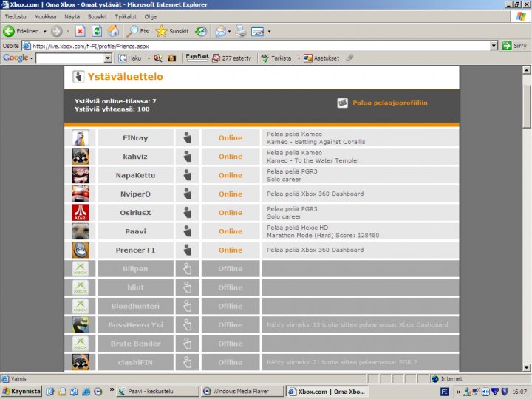Print the page with printer icon
Screen dimensions: 532x399
241,32
